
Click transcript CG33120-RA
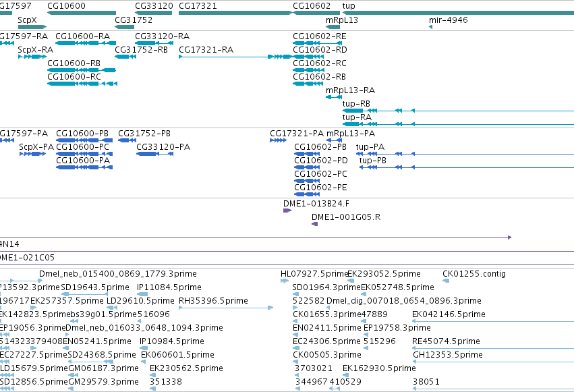pyautogui.click(x=162, y=36)
